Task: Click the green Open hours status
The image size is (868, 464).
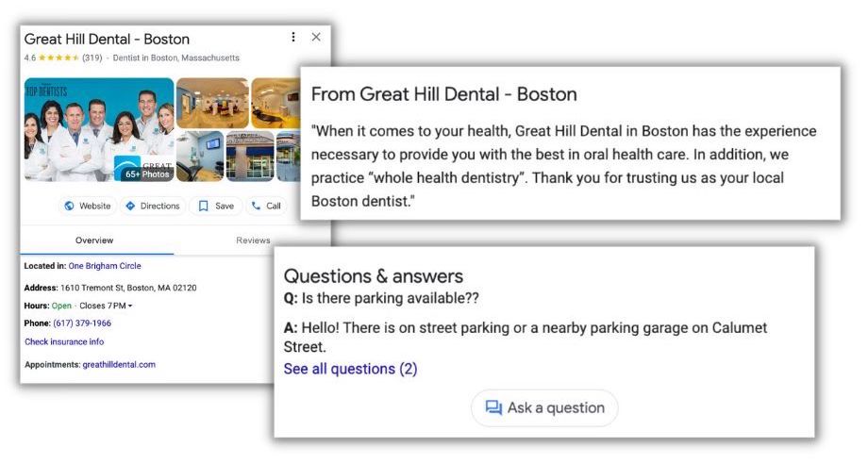Action: pos(61,306)
